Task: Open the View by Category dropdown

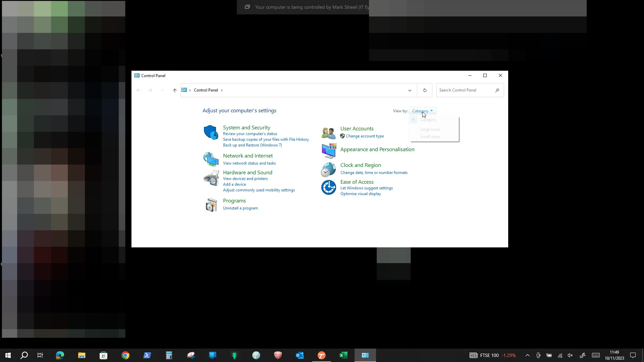Action: click(422, 111)
